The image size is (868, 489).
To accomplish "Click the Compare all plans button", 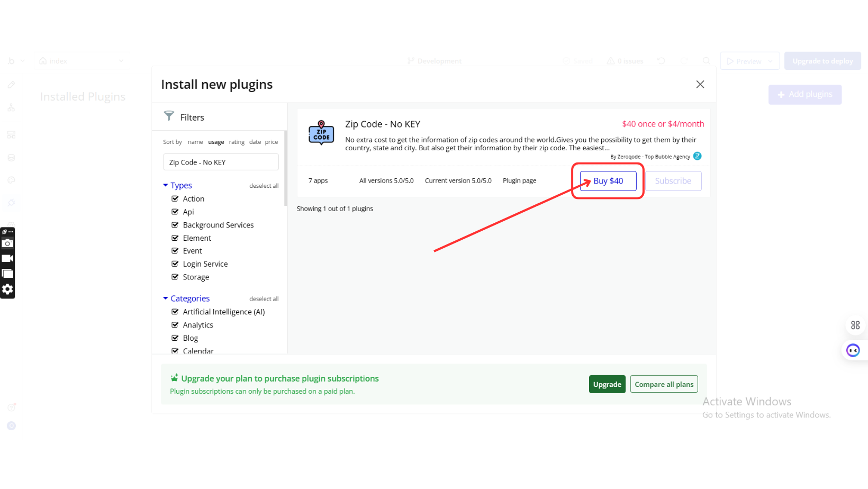I will [664, 384].
